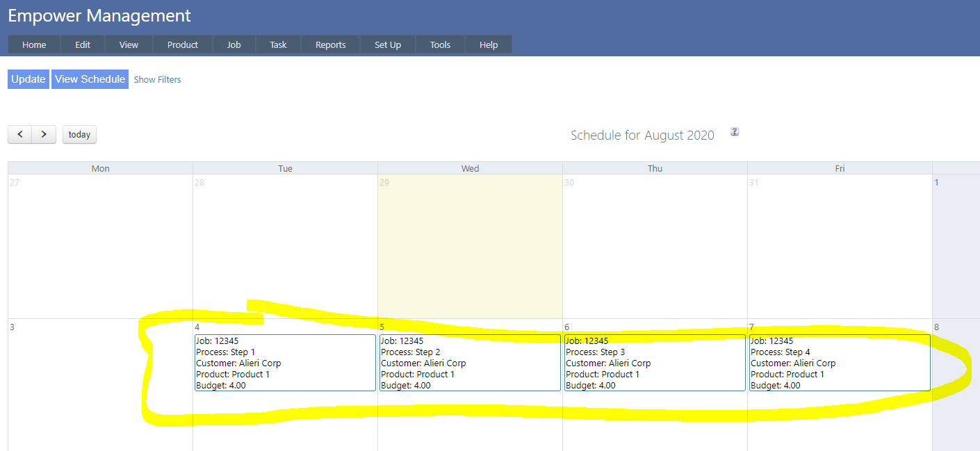Open the Set Up menu
This screenshot has width=980, height=451.
pyautogui.click(x=387, y=44)
